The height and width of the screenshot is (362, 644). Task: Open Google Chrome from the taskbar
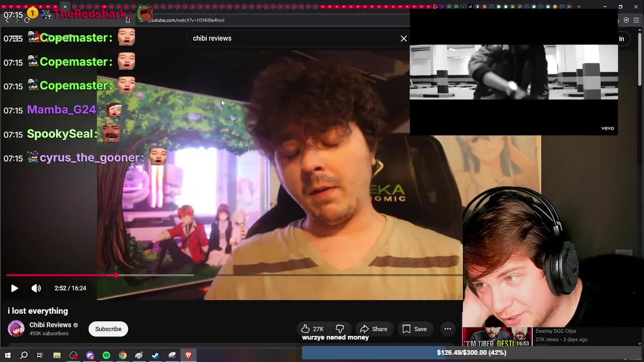[x=123, y=355]
